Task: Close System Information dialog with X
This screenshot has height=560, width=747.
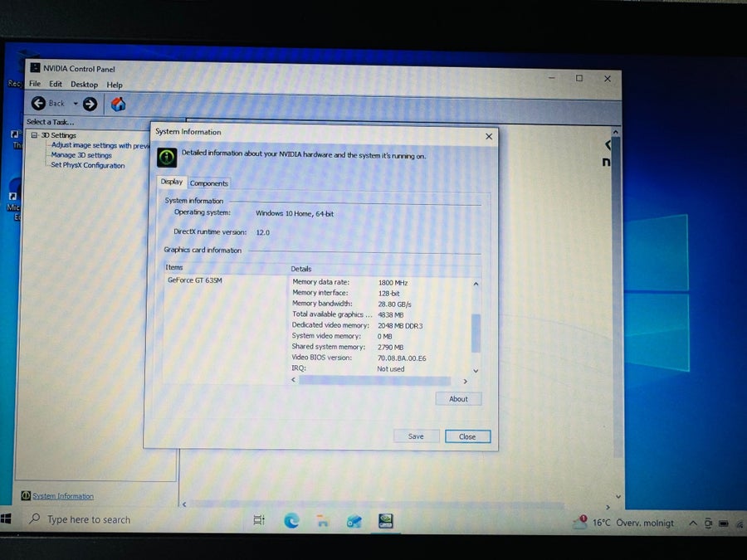Action: [489, 137]
